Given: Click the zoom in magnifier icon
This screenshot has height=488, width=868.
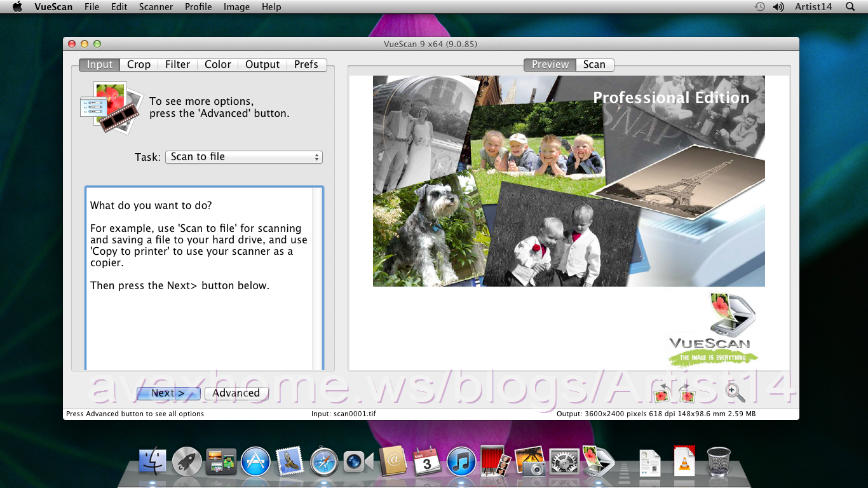Looking at the screenshot, I should point(735,393).
